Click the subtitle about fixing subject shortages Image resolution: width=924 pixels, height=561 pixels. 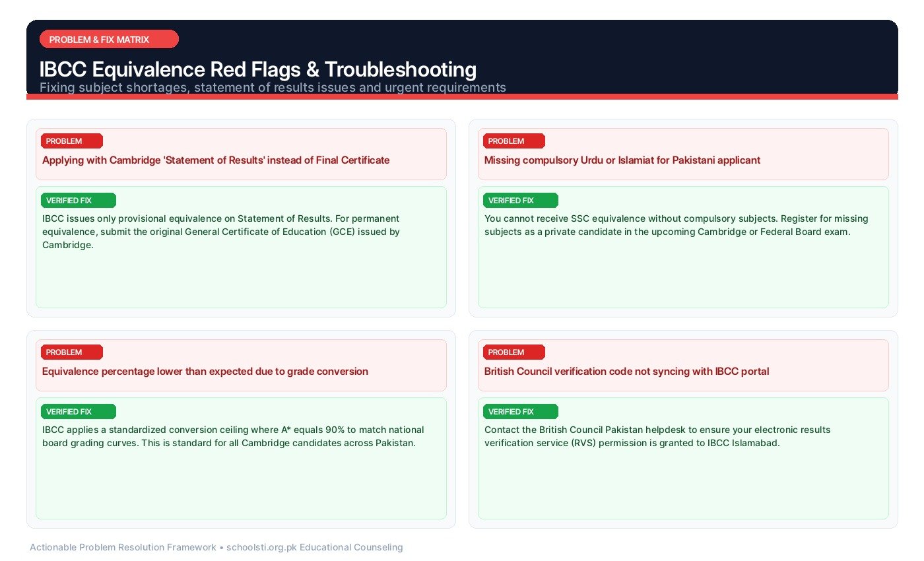click(x=273, y=87)
